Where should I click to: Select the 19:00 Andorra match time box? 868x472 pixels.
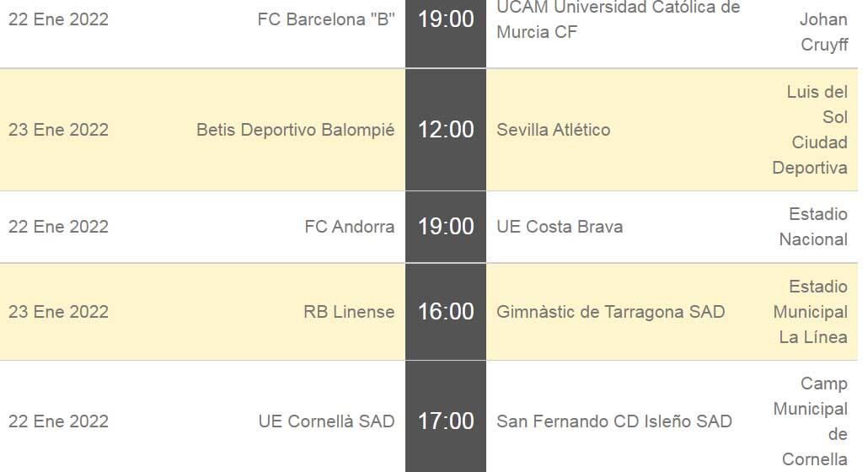[x=446, y=227]
